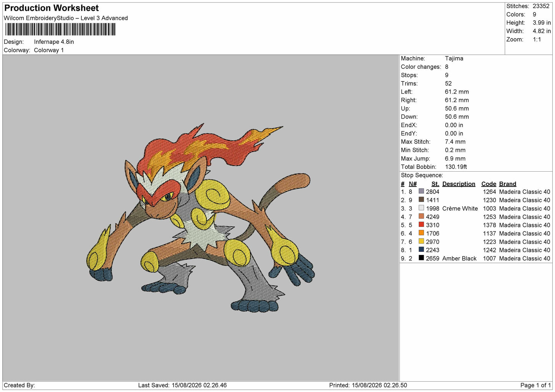
Task: Click the 'Color changes:' value '8'
Action: (447, 67)
